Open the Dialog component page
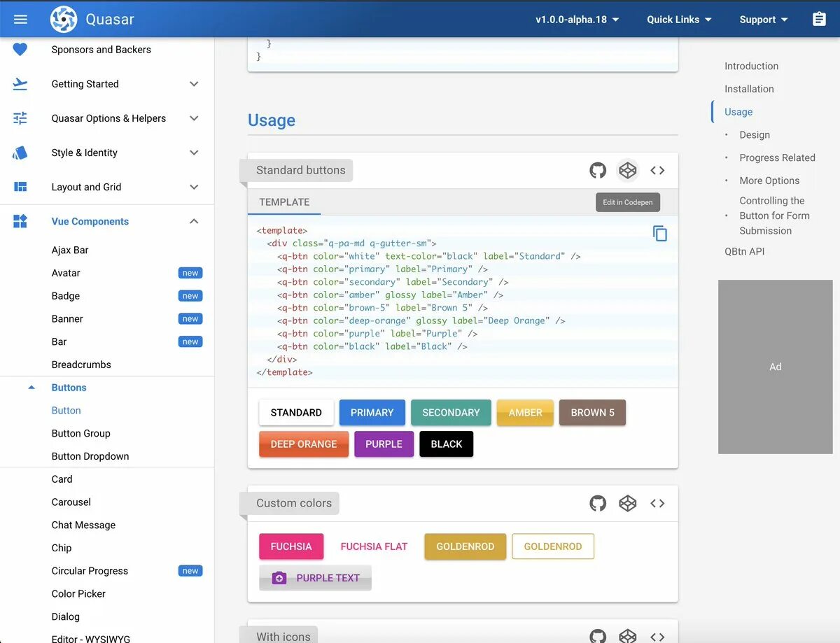 pyautogui.click(x=66, y=616)
